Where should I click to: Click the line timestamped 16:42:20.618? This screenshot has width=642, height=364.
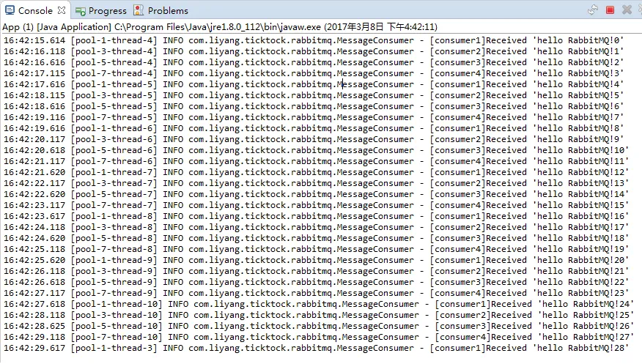316,151
